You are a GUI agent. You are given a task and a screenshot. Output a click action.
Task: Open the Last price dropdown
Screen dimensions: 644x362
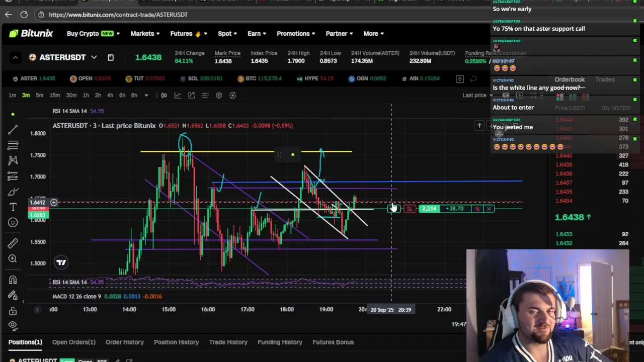478,95
